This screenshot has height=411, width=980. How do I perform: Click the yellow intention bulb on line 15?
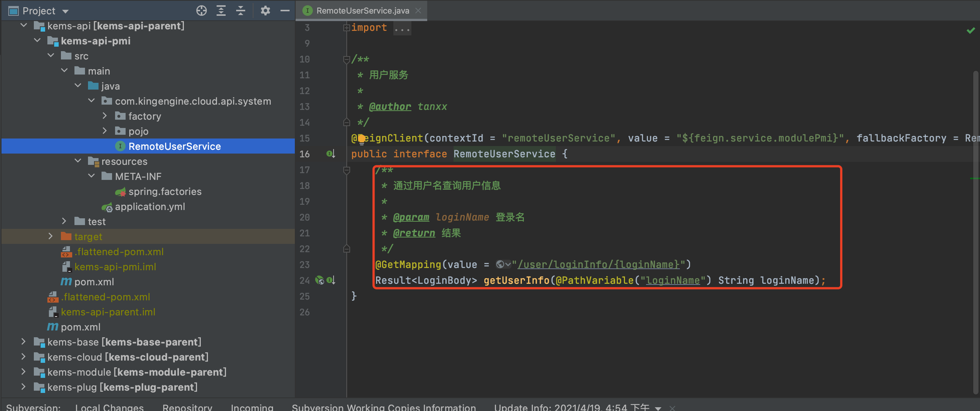tap(361, 139)
